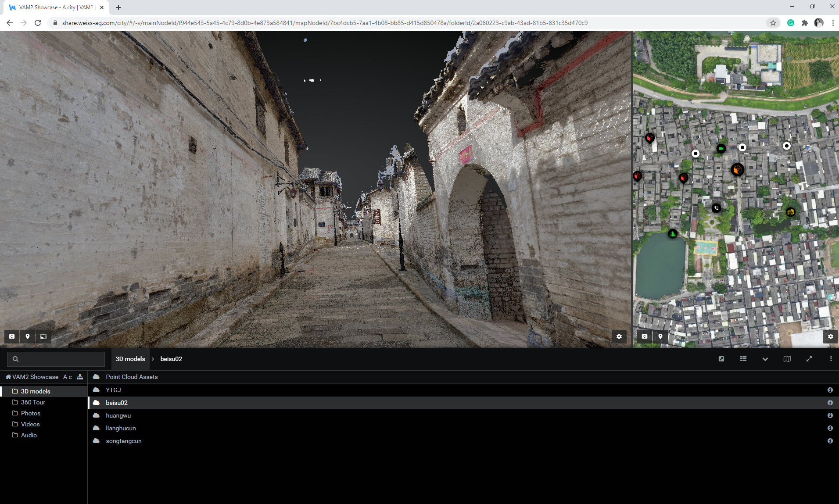Show info for the songtangcun asset
839x504 pixels.
pos(831,441)
